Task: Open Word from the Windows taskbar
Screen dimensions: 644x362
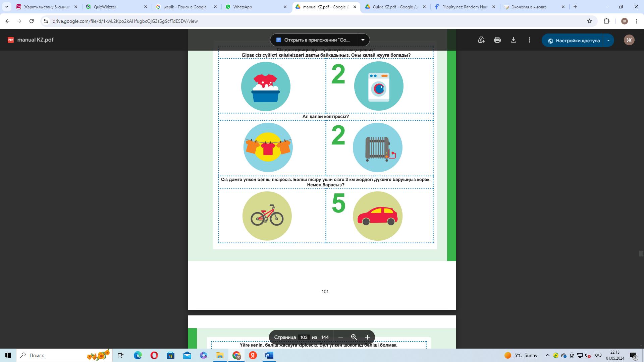Action: 269,355
